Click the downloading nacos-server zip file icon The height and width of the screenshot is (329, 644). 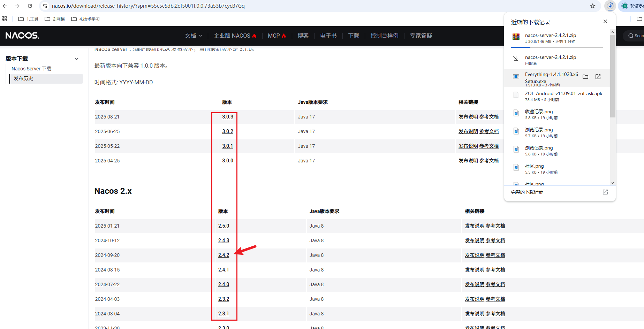[516, 37]
